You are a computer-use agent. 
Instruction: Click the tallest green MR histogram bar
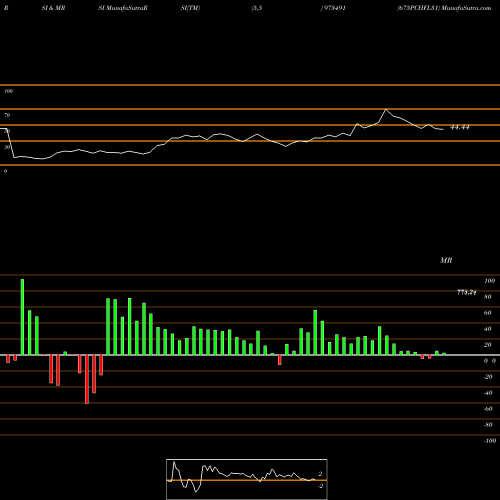point(22,317)
